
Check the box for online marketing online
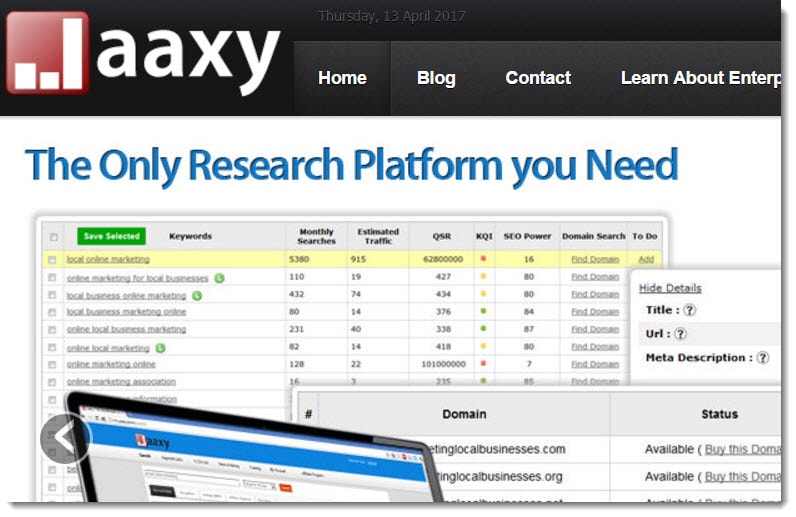click(52, 365)
